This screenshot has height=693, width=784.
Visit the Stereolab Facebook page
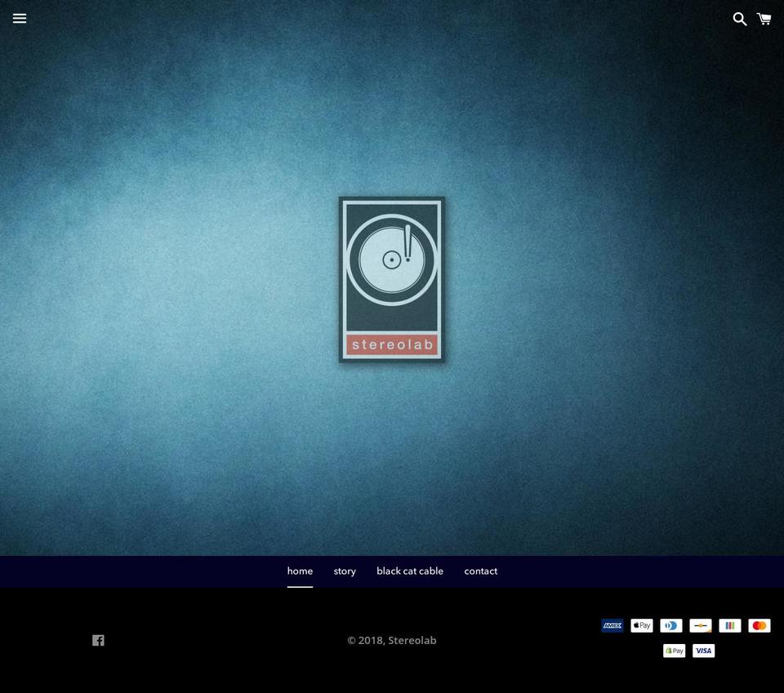point(98,641)
